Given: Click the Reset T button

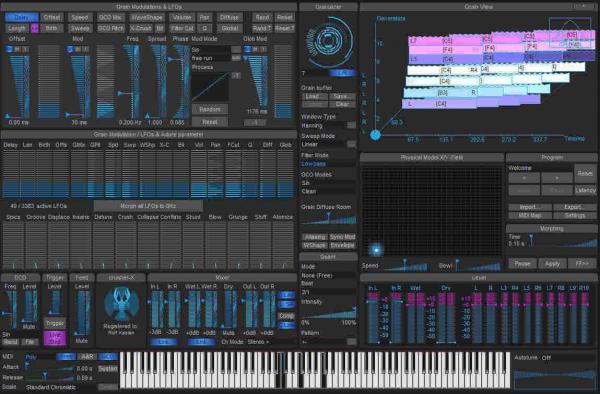Looking at the screenshot, I should point(285,28).
